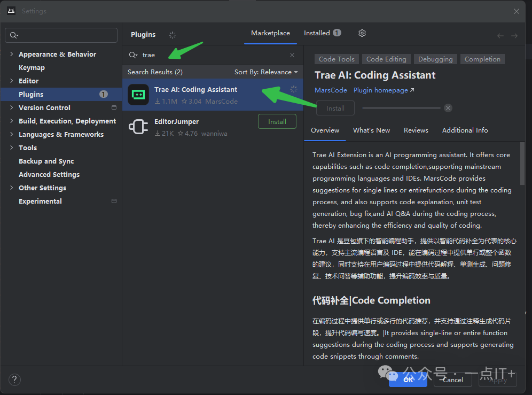Click the Trae AI 1.1M downloads count
532x395 pixels.
click(x=166, y=101)
